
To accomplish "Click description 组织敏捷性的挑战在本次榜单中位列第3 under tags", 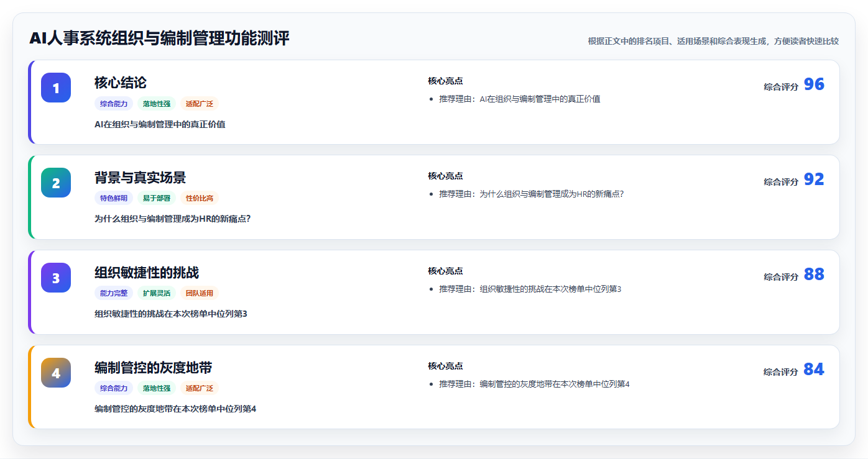I will point(171,314).
